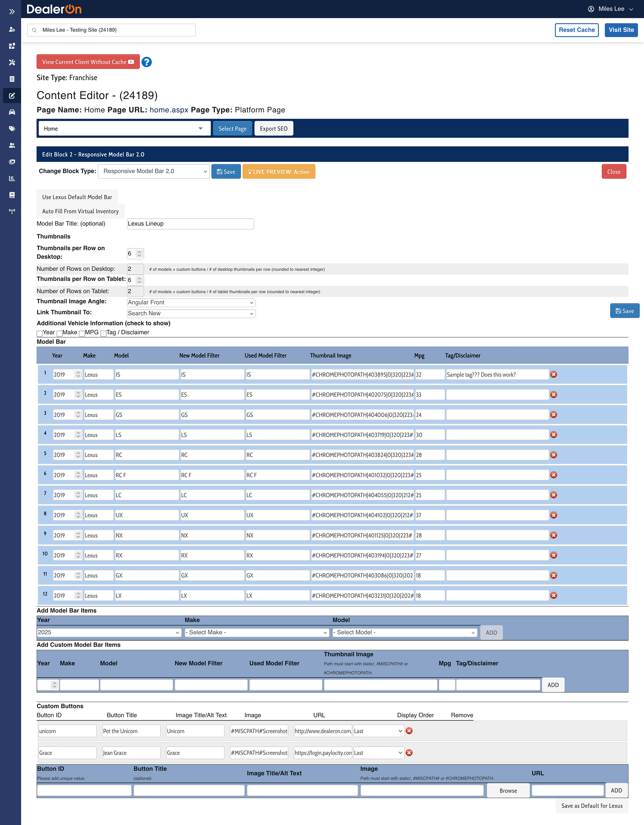Remove the LX model row
This screenshot has height=825, width=644.
click(x=553, y=595)
